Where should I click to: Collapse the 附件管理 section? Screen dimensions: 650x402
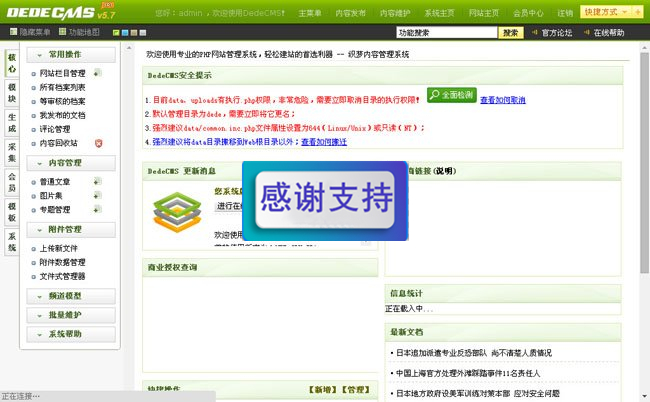(71, 230)
